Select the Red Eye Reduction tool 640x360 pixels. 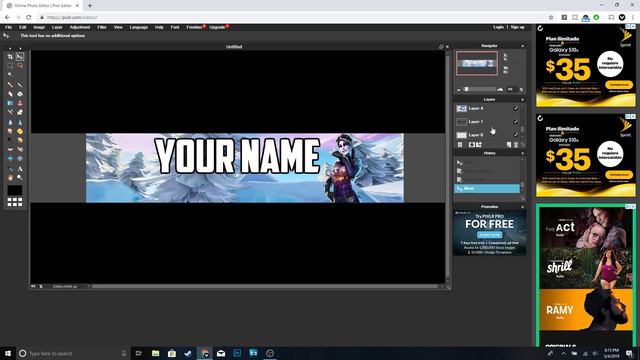(x=10, y=149)
